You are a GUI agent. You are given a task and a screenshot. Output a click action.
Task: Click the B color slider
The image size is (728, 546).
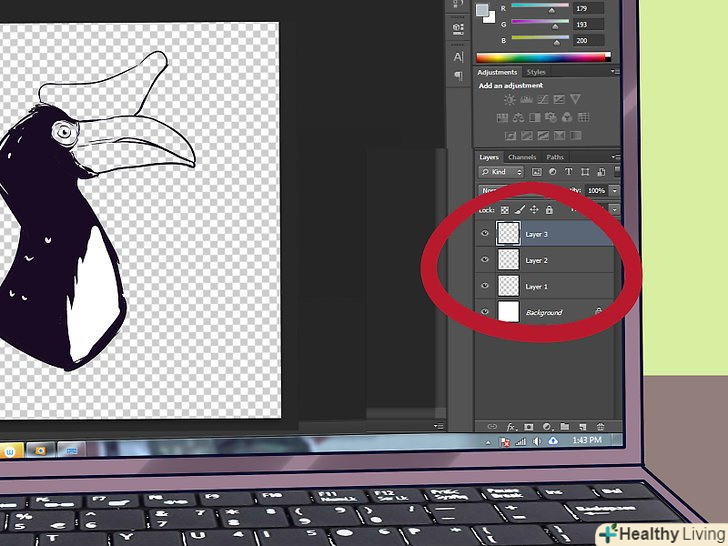click(540, 39)
